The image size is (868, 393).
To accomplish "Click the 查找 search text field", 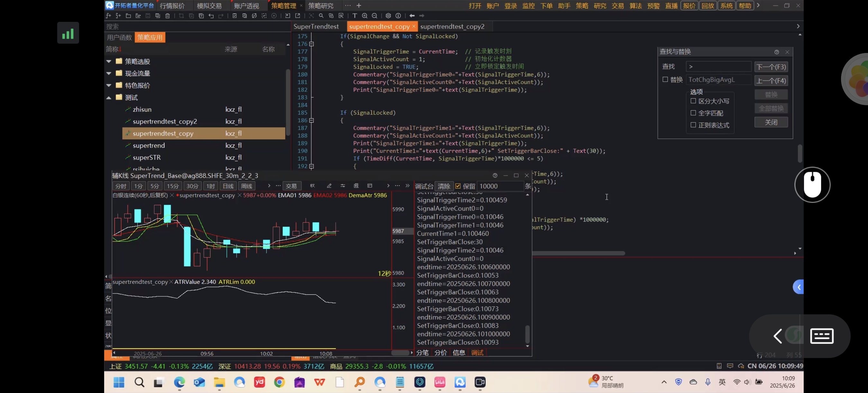I will coord(719,66).
